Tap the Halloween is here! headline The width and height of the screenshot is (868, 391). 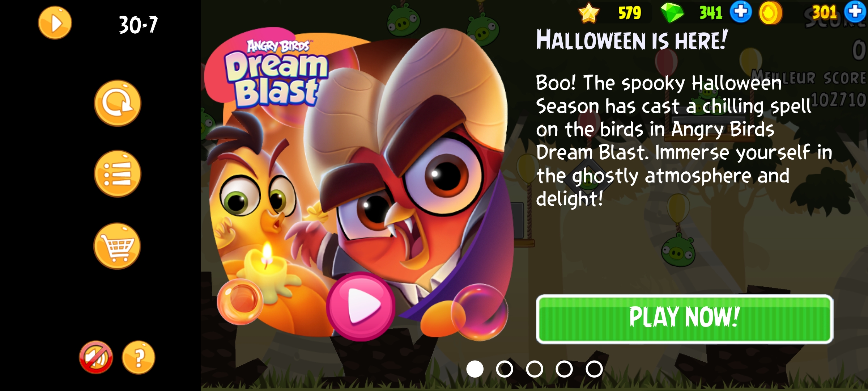click(x=632, y=39)
